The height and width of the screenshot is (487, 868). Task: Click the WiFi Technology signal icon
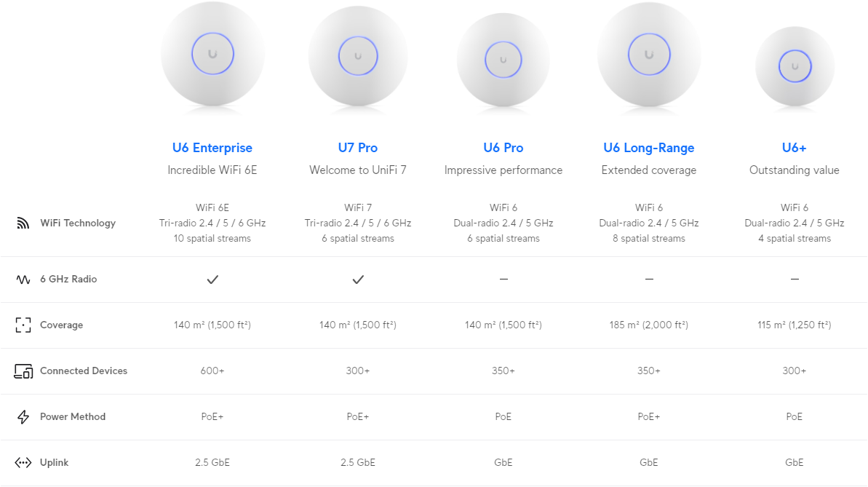pyautogui.click(x=23, y=223)
